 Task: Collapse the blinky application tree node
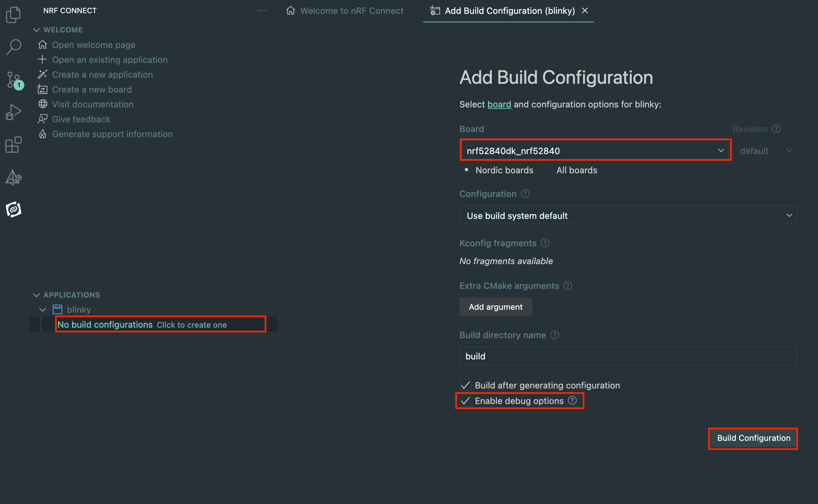tap(43, 310)
